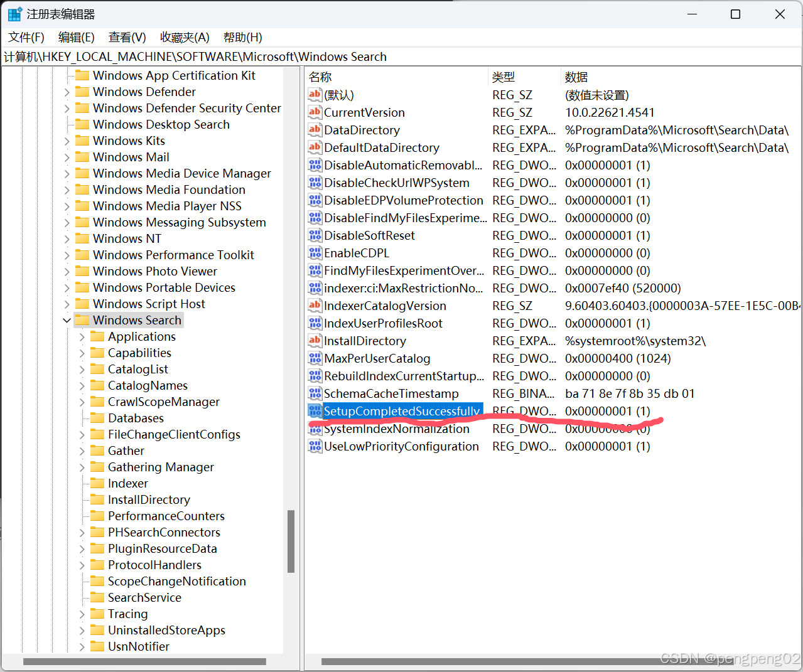
Task: Click the tree pane vertical scrollbar thumb
Action: click(291, 541)
